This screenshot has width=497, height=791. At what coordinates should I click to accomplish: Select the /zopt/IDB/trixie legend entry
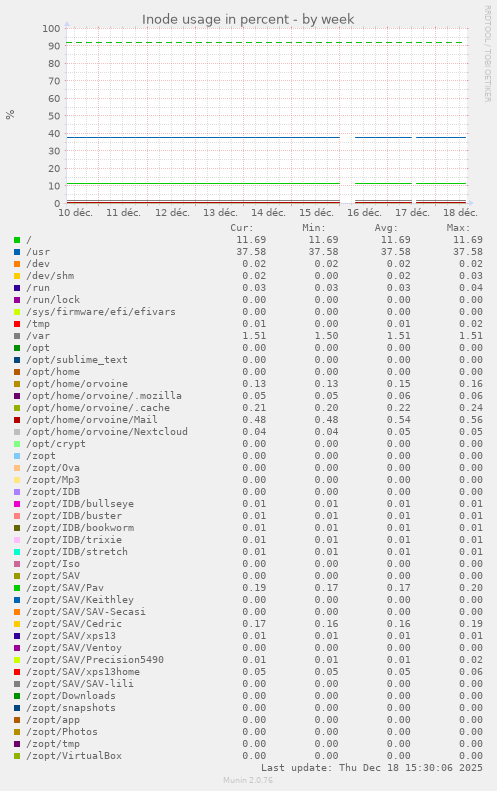tap(74, 540)
